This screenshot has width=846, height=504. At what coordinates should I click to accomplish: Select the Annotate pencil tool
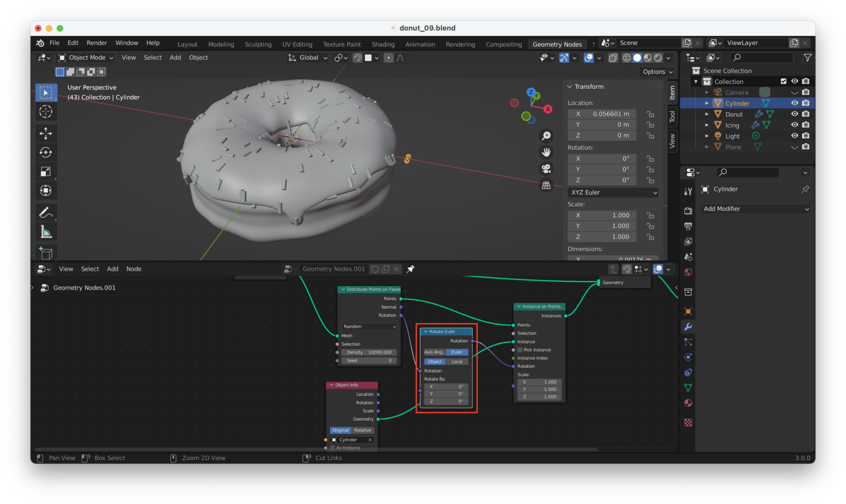coord(46,212)
